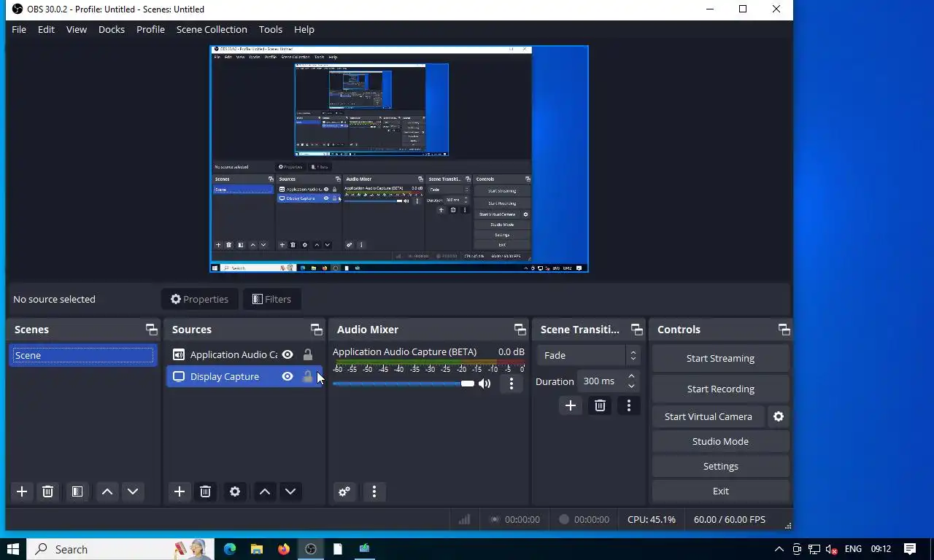Open File Explorer from taskbar
Image resolution: width=934 pixels, height=560 pixels.
(x=257, y=549)
